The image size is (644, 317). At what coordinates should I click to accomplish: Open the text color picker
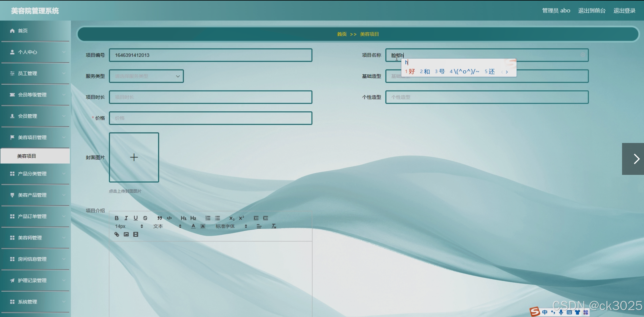[193, 226]
